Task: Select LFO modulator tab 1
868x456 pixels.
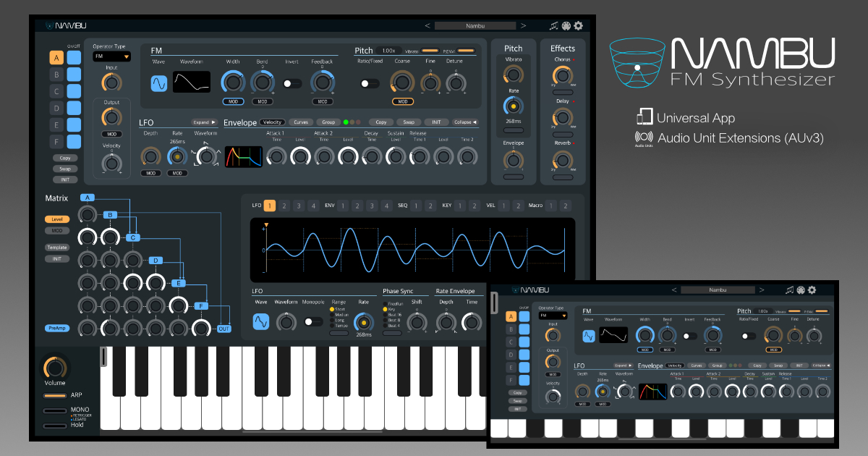Action: (x=270, y=206)
